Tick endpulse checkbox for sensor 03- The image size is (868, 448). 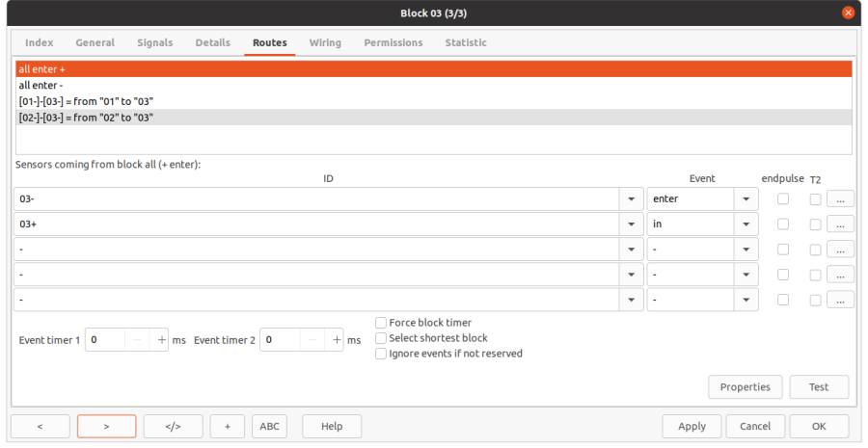tap(783, 199)
